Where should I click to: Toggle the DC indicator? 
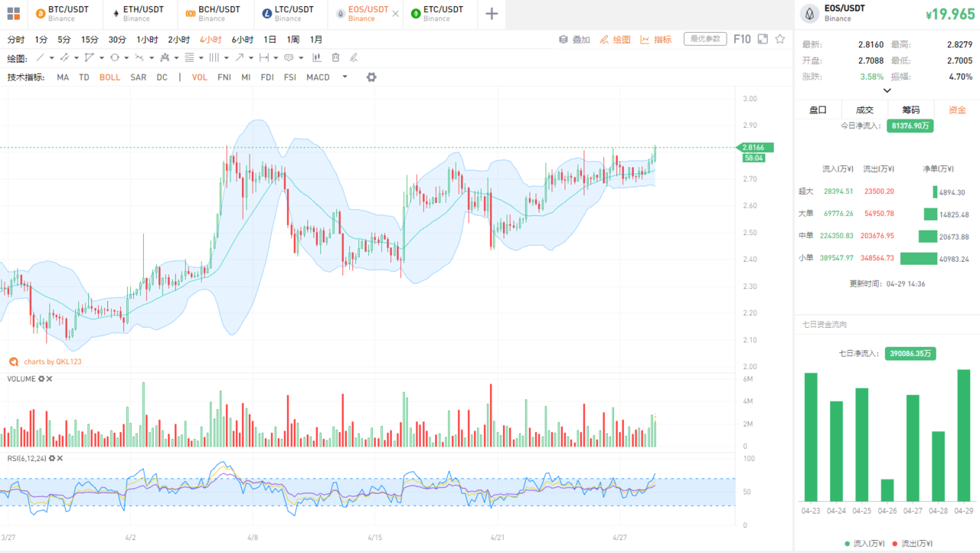point(162,77)
